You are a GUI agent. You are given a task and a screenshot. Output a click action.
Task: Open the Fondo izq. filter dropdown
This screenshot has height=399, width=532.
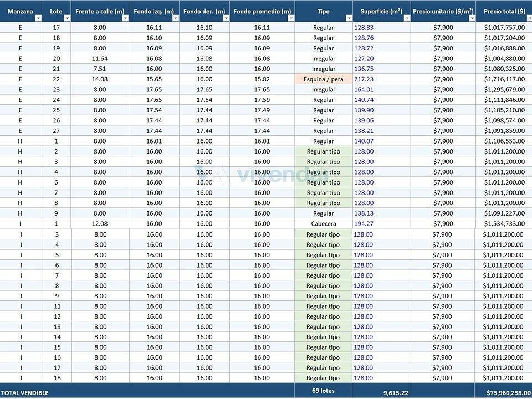(176, 18)
